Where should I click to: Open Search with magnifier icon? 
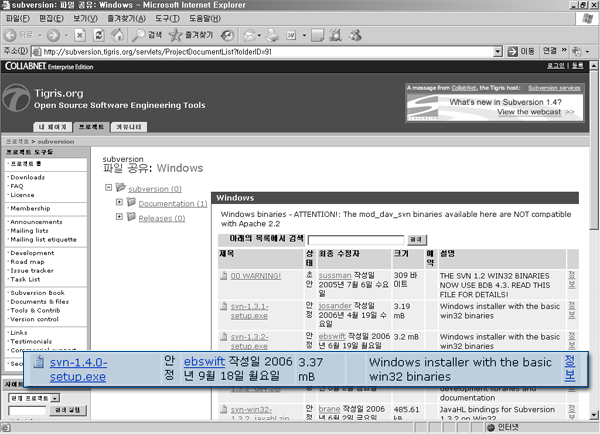point(138,35)
